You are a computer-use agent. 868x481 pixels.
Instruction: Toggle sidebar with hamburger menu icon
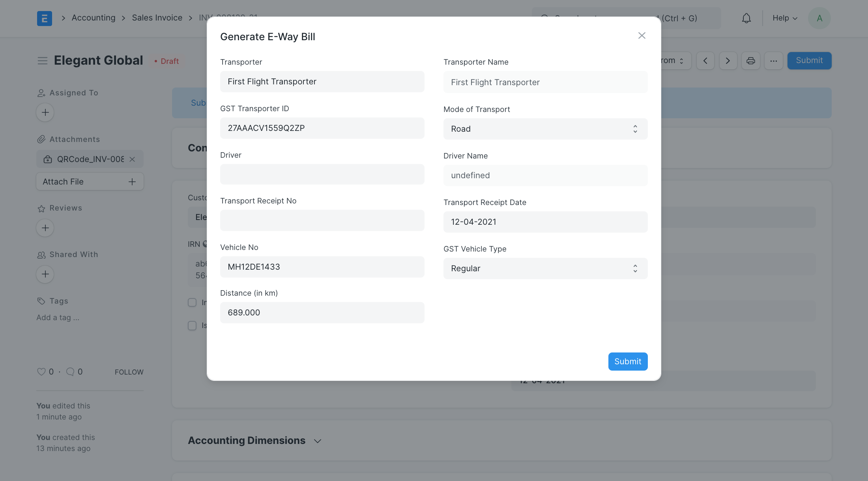click(x=43, y=61)
